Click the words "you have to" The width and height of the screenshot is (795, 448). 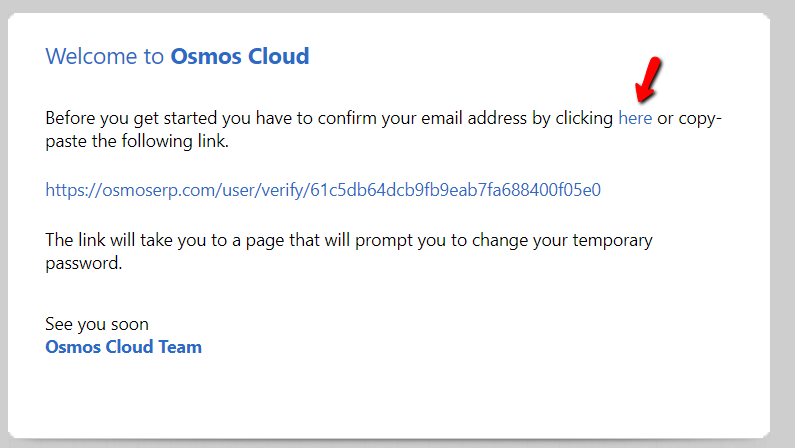[267, 118]
